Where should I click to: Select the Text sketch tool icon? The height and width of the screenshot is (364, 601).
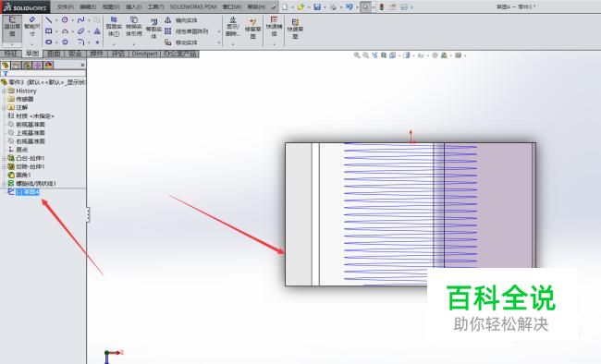(x=97, y=31)
